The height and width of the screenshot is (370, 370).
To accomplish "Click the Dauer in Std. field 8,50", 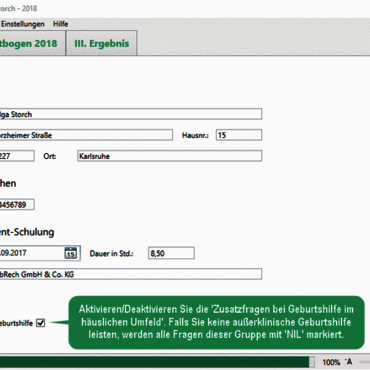I will point(171,253).
